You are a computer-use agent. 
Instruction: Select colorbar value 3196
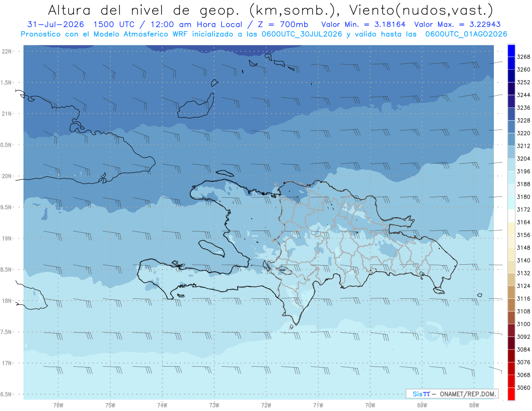[x=524, y=172]
